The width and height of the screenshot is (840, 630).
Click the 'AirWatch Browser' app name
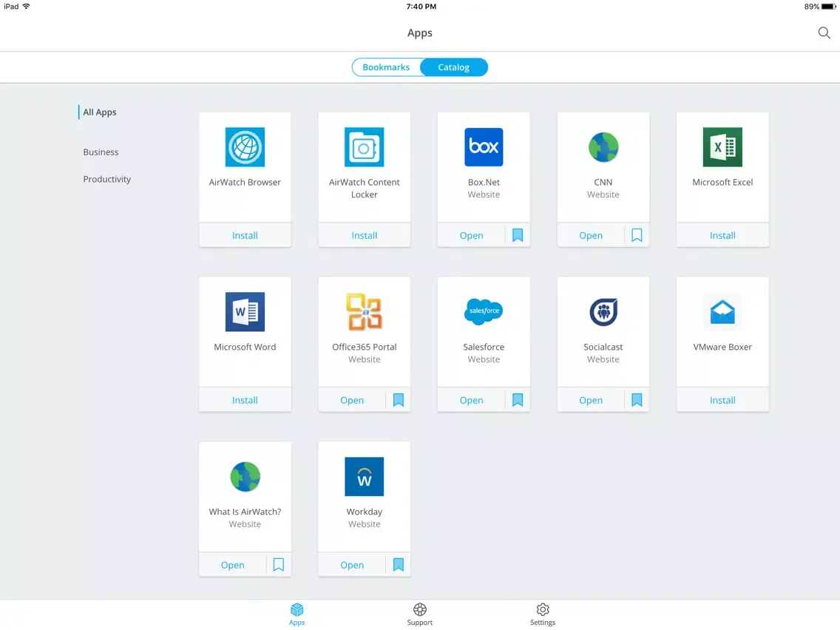click(245, 182)
